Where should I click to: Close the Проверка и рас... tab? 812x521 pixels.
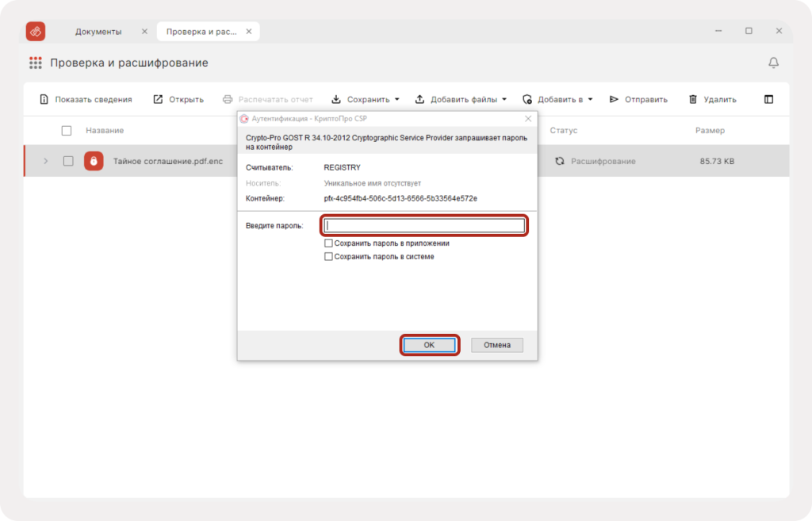tap(248, 32)
